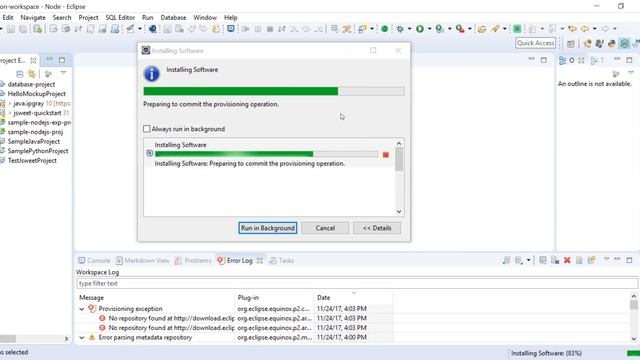Select SampleJavaProject in Project Explorer

33,142
